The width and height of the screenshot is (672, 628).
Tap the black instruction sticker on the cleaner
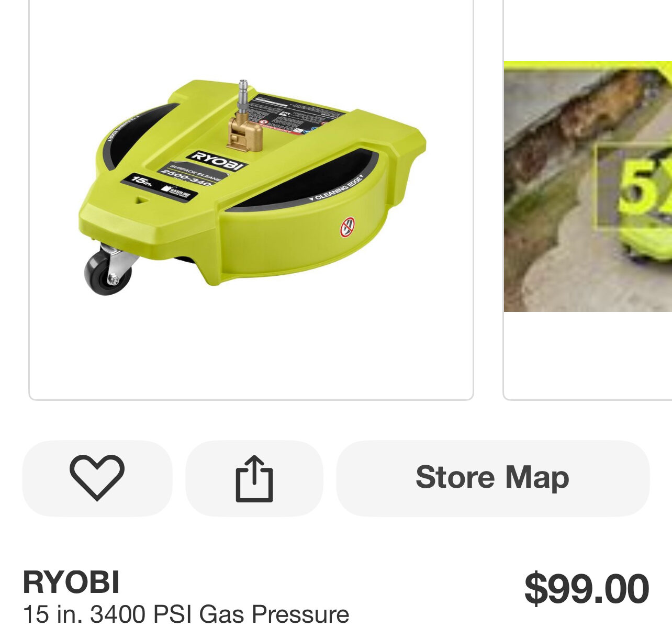click(x=296, y=115)
